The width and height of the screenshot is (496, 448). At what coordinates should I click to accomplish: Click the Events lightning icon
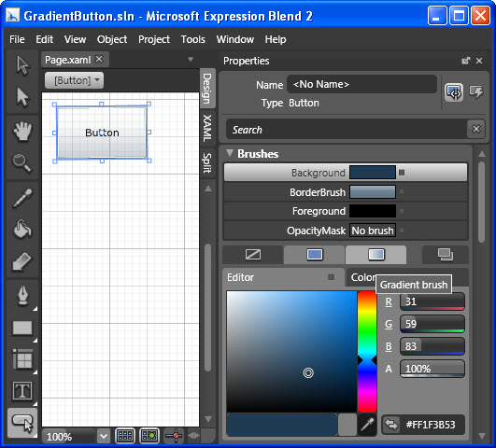point(476,91)
